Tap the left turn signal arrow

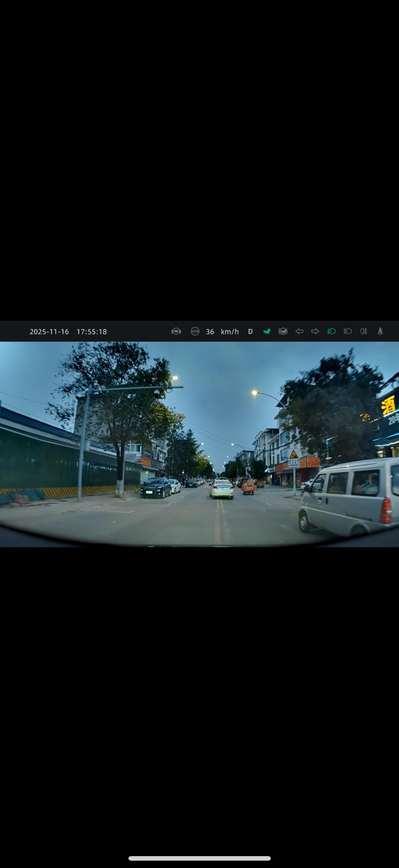tap(299, 331)
